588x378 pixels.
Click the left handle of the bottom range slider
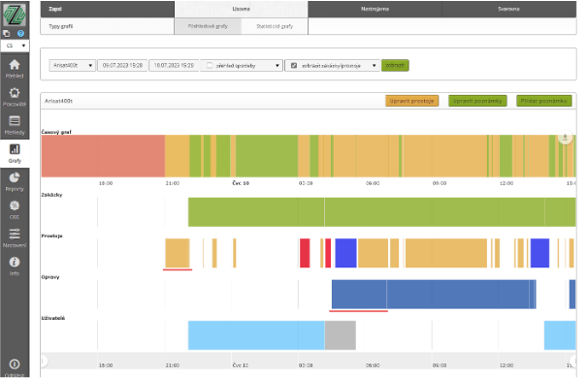point(44,361)
